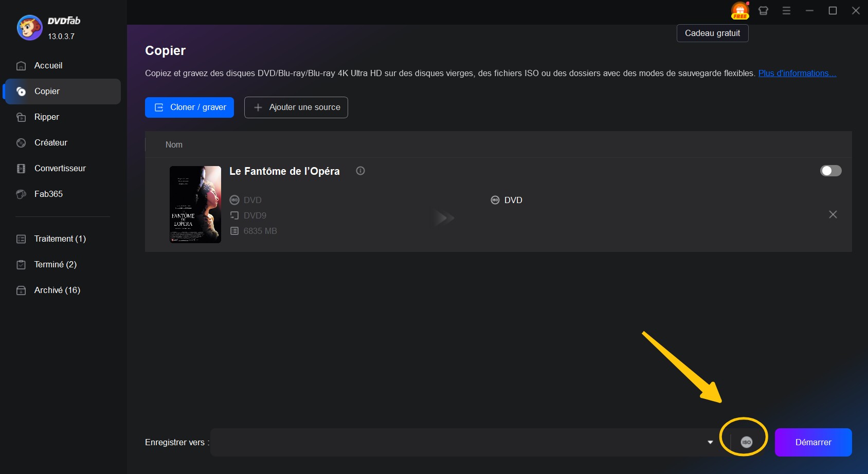Minimize the DVDFab window
Screen dimensions: 868x474
pyautogui.click(x=809, y=11)
